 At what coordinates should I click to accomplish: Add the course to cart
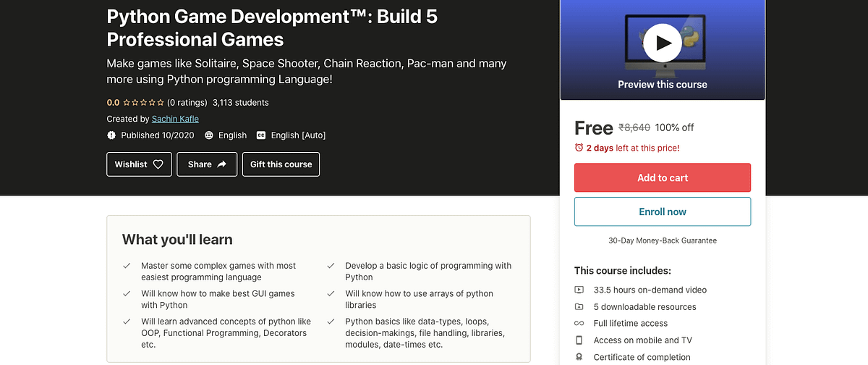click(x=663, y=177)
